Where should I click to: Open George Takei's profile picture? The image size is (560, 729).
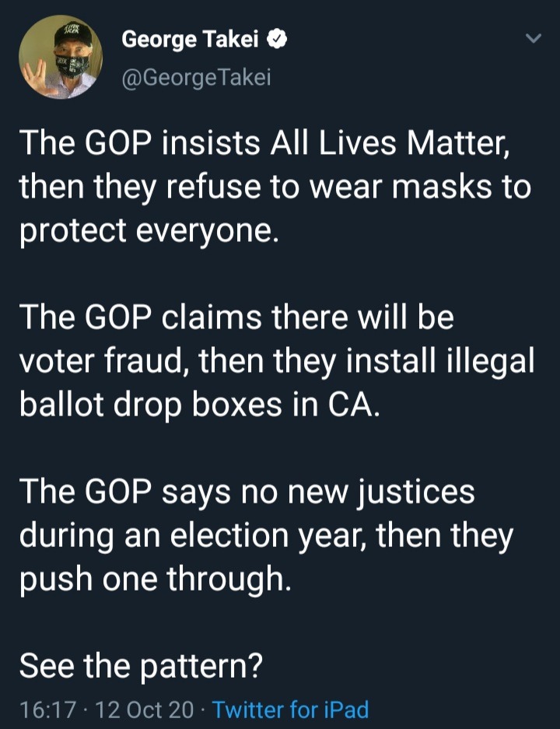pyautogui.click(x=60, y=58)
